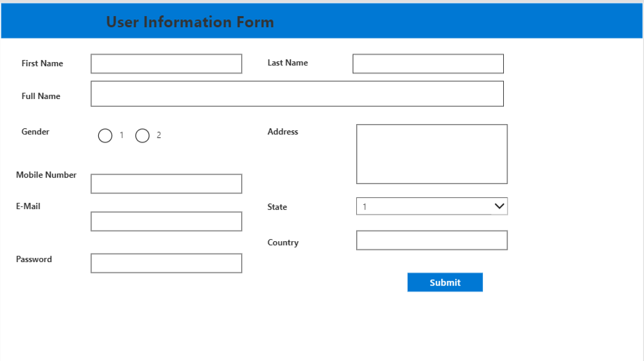644x361 pixels.
Task: Click the Mobile Number label
Action: (x=46, y=175)
